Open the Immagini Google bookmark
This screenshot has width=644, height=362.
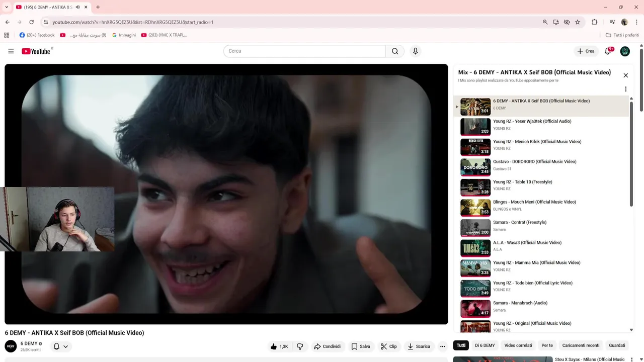[x=124, y=35]
